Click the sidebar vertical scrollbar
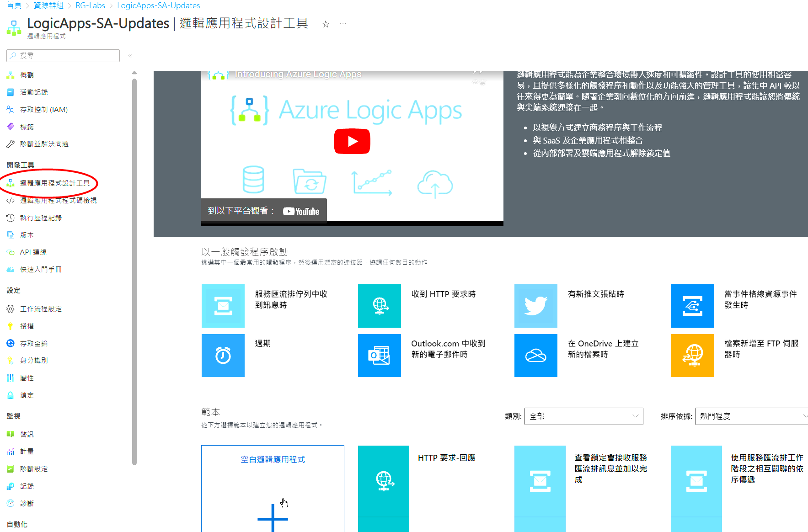This screenshot has height=532, width=808. point(134,271)
